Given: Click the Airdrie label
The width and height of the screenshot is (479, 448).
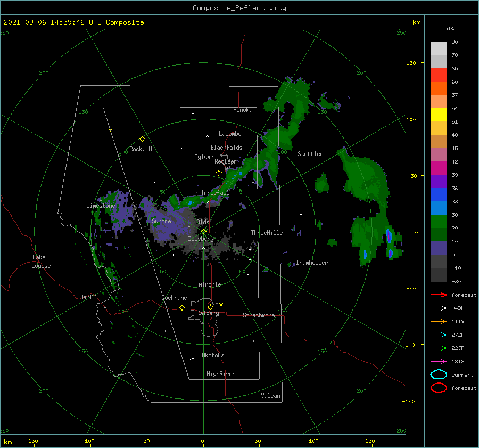Looking at the screenshot, I should (x=210, y=284).
